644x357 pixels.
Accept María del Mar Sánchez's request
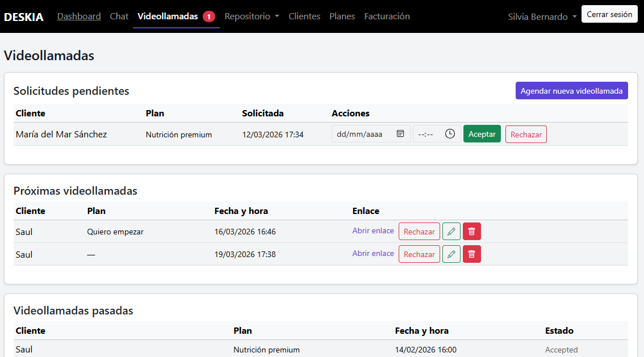(482, 134)
